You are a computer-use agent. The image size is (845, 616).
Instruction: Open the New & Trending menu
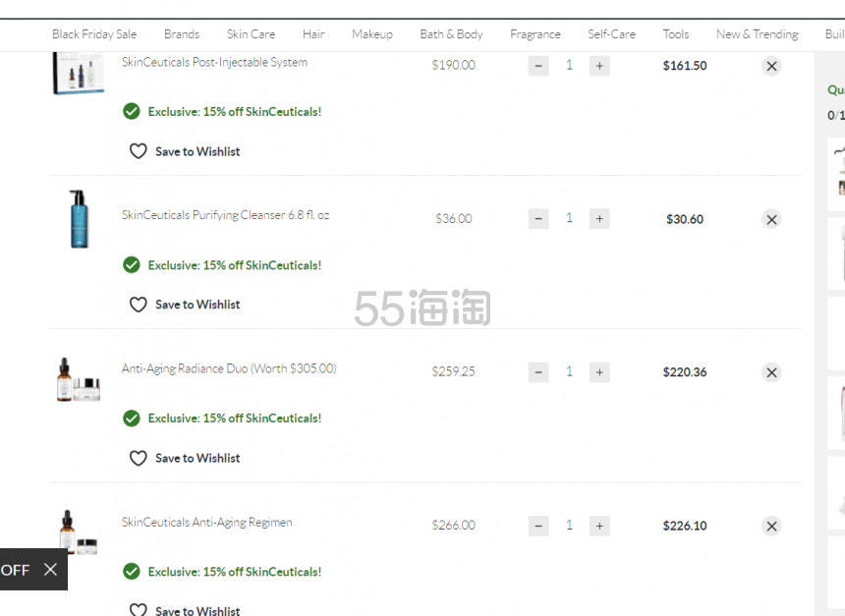pyautogui.click(x=758, y=34)
